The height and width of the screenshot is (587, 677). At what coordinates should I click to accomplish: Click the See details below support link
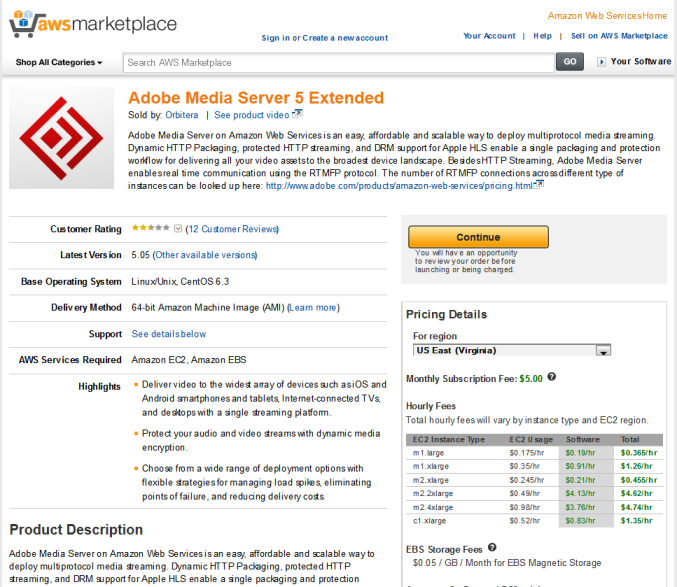pyautogui.click(x=169, y=334)
